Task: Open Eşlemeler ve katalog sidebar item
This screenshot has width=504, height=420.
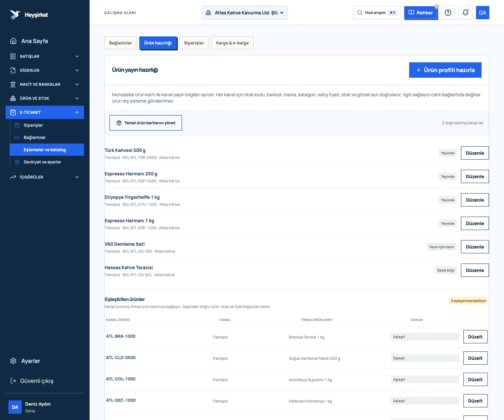Action: point(47,150)
